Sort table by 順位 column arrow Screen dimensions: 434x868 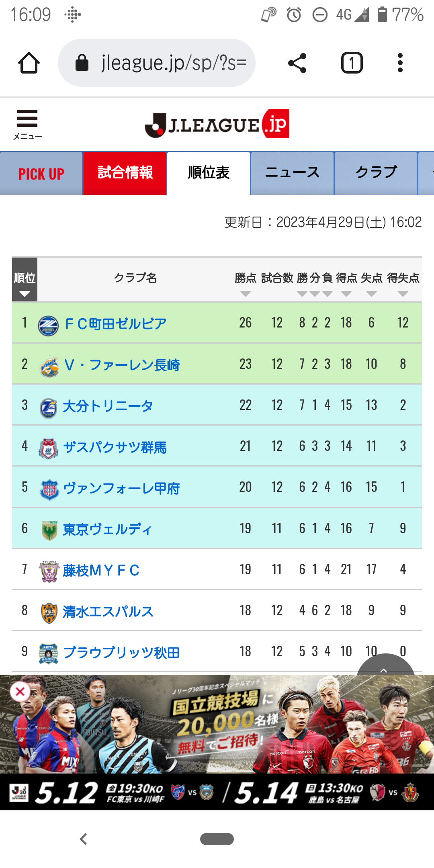tap(25, 294)
